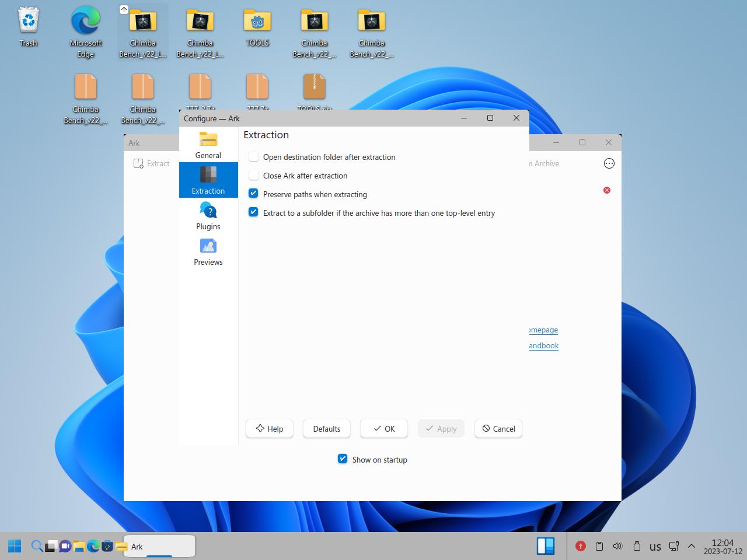747x560 pixels.
Task: Cancel the Configure dialog
Action: (x=498, y=429)
